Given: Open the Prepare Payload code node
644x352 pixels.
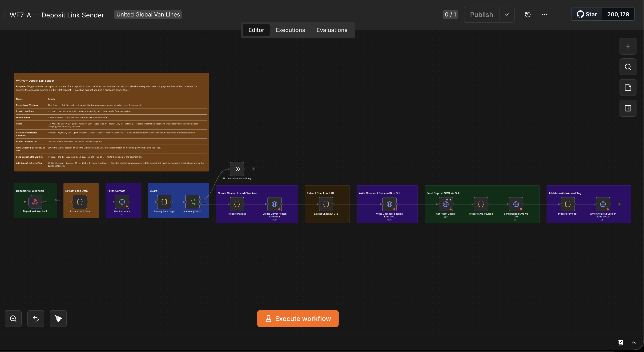Looking at the screenshot, I should [x=237, y=204].
